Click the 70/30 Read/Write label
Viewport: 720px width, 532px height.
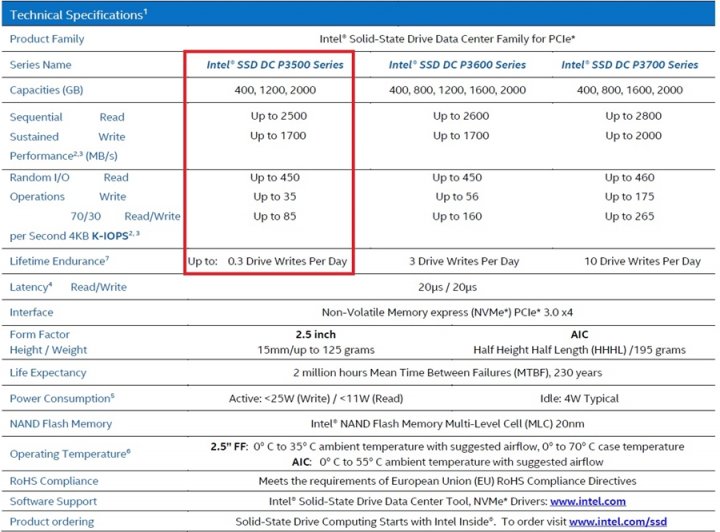[x=125, y=216]
